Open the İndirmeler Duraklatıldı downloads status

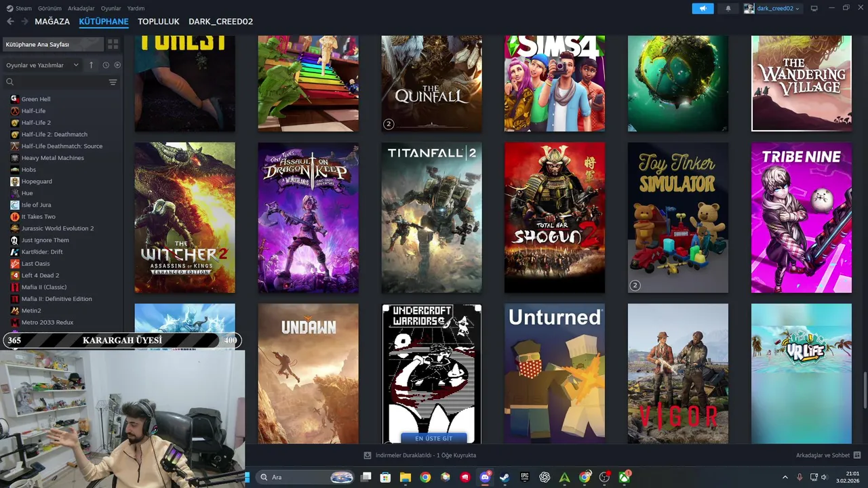(x=420, y=455)
